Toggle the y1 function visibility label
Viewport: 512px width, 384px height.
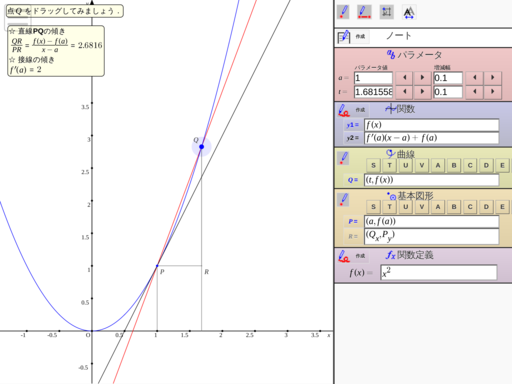tap(352, 125)
